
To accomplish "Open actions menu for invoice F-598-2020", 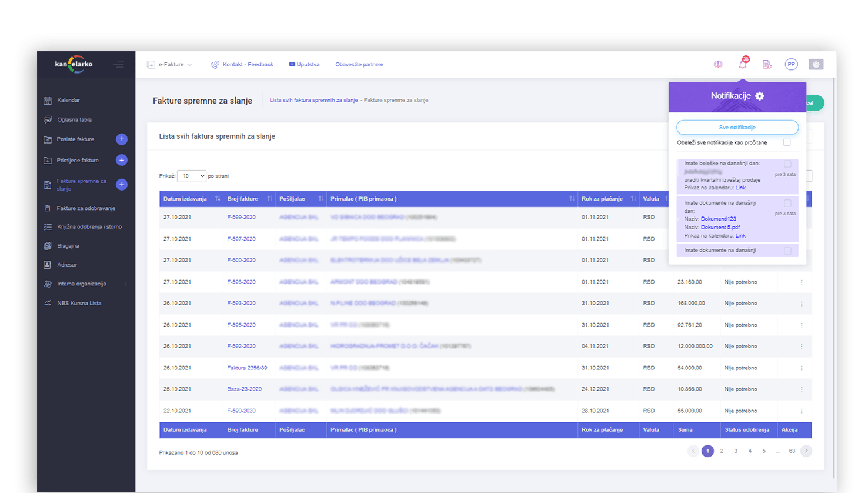I will tap(801, 282).
